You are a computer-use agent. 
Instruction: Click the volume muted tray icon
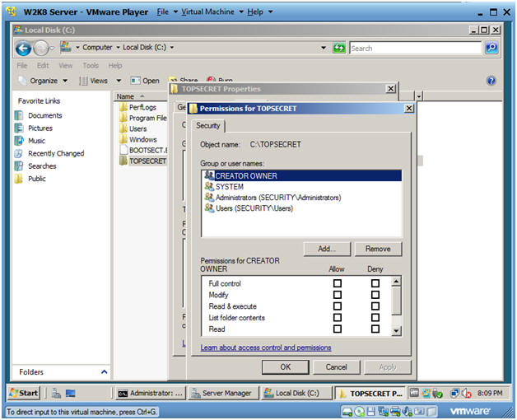click(467, 394)
